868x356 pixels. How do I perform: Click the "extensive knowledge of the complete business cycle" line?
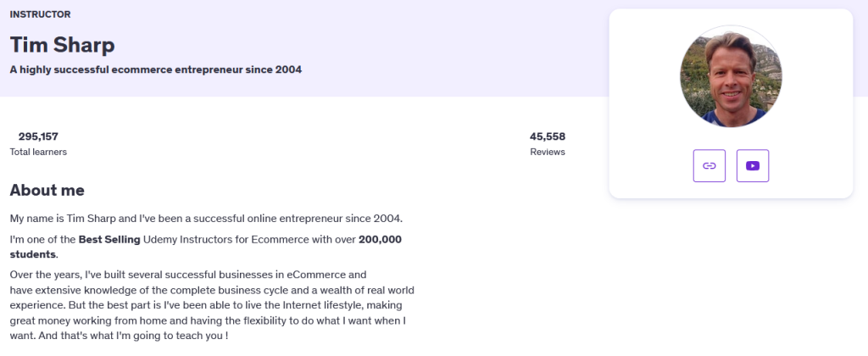(x=212, y=290)
